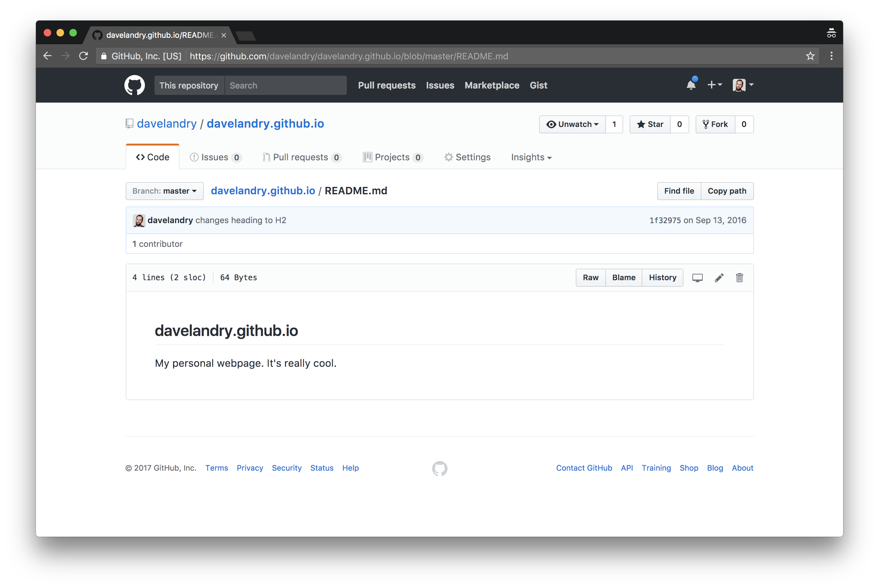Go to Gist in header
Viewport: 879px width, 588px height.
coord(539,86)
